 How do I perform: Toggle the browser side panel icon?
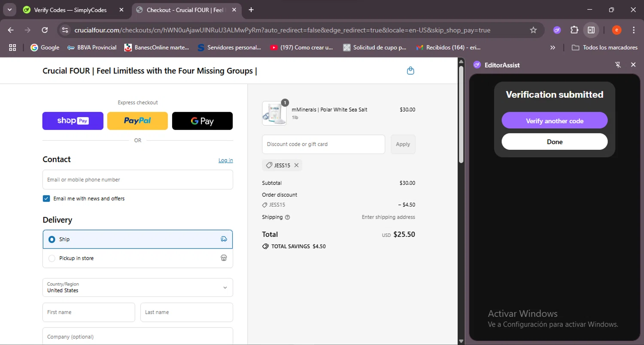591,30
